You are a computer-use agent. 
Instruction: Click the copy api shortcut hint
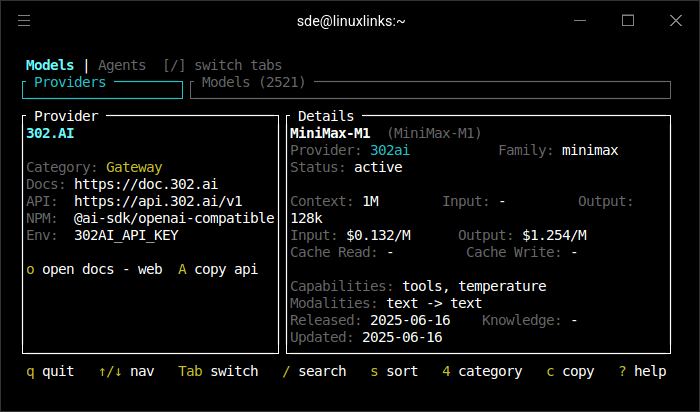pyautogui.click(x=218, y=269)
